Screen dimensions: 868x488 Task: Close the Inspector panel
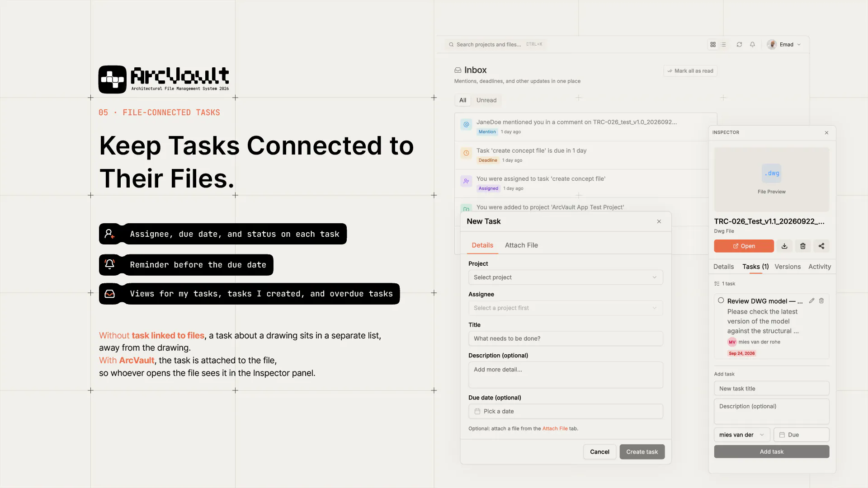point(826,132)
